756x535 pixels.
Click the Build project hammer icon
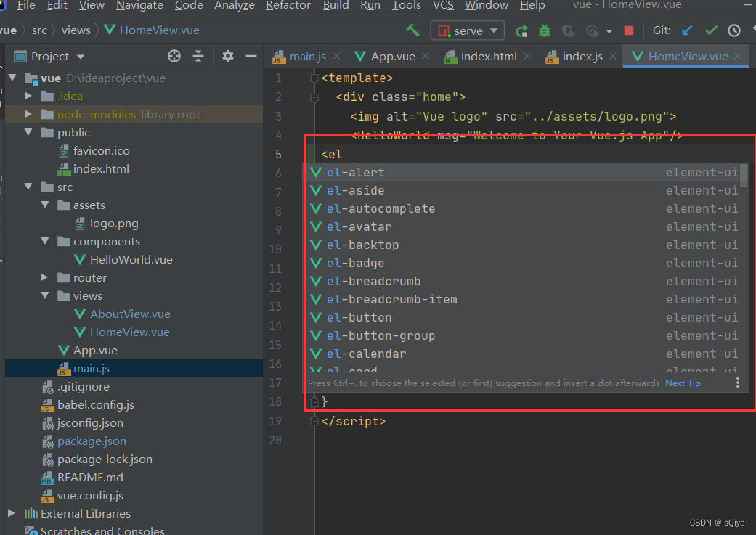412,30
